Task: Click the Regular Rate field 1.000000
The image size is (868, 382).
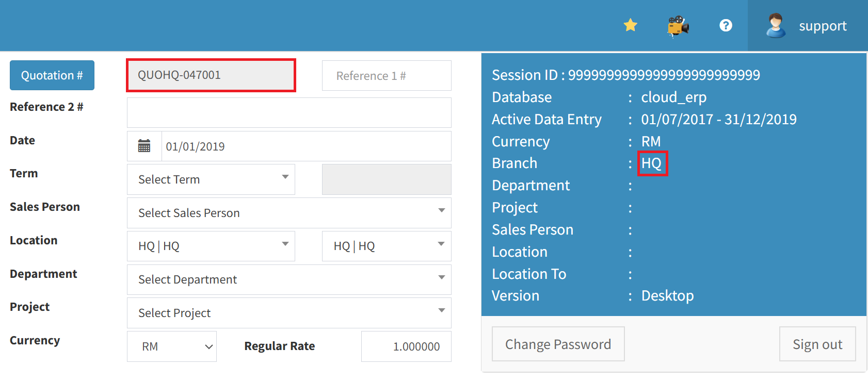Action: 406,346
